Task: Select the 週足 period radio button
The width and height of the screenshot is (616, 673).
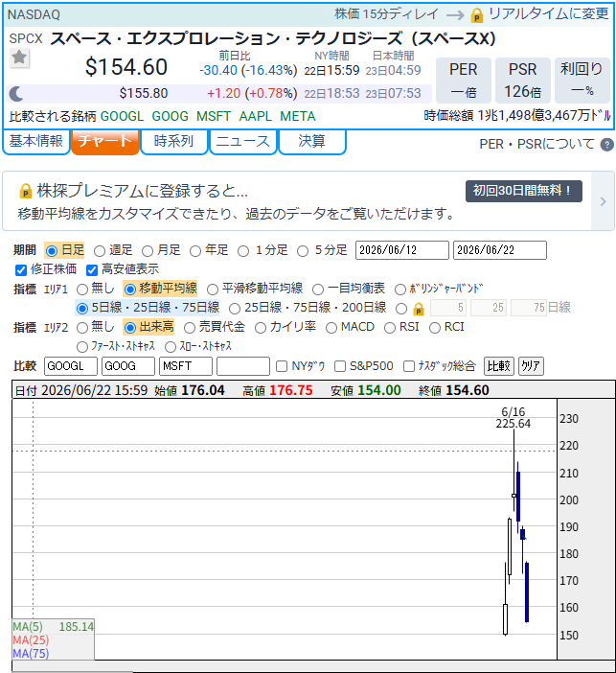Action: tap(99, 250)
